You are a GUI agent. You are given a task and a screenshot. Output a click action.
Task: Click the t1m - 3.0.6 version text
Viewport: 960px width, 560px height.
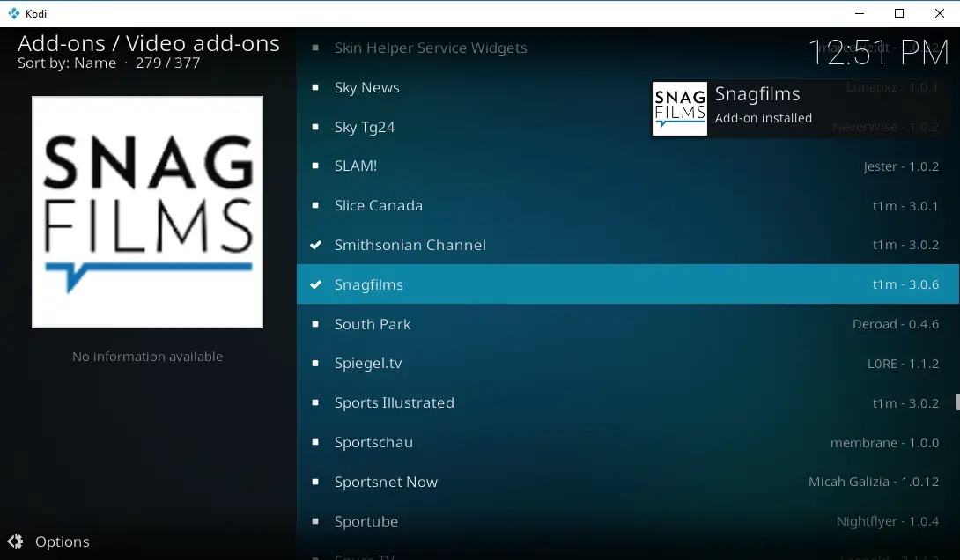[x=905, y=284]
